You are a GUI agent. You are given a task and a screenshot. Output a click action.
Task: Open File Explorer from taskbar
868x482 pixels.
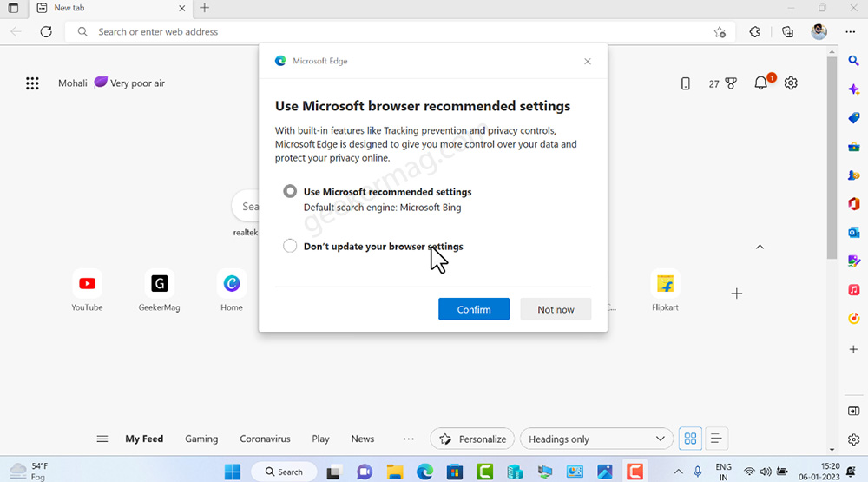point(395,472)
